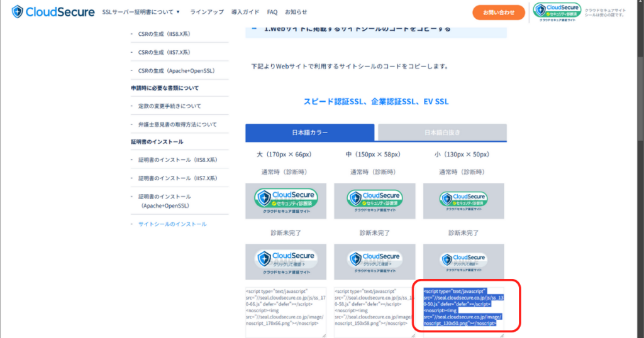
Task: Open サイトシールのインストール sidebar link
Action: [x=172, y=224]
